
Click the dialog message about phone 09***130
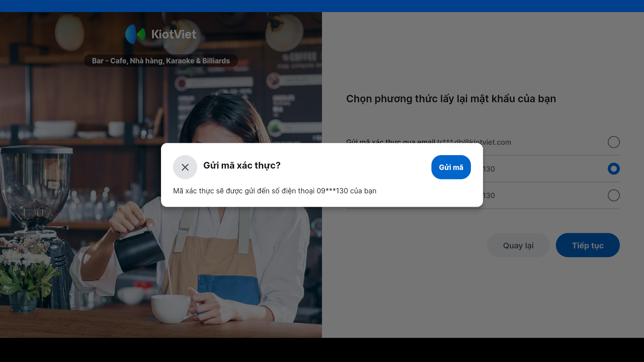pyautogui.click(x=275, y=191)
